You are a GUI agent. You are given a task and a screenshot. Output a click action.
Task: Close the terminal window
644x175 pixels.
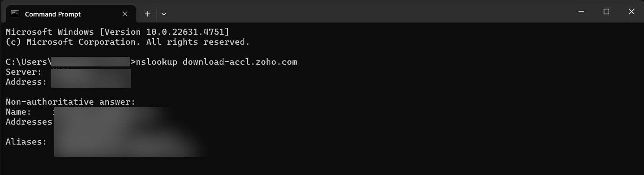click(x=631, y=12)
